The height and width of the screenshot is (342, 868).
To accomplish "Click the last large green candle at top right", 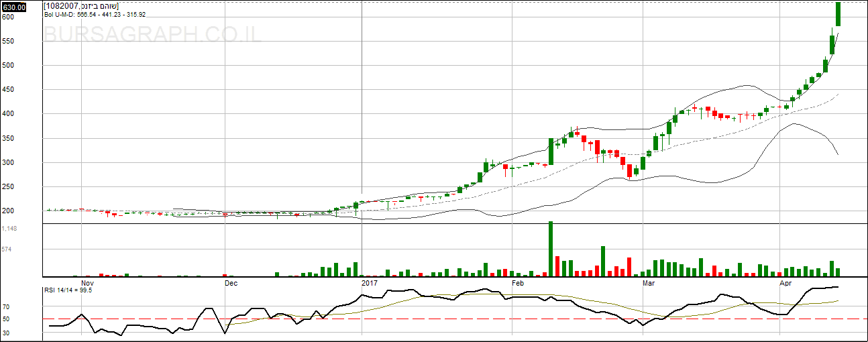I will tap(838, 14).
